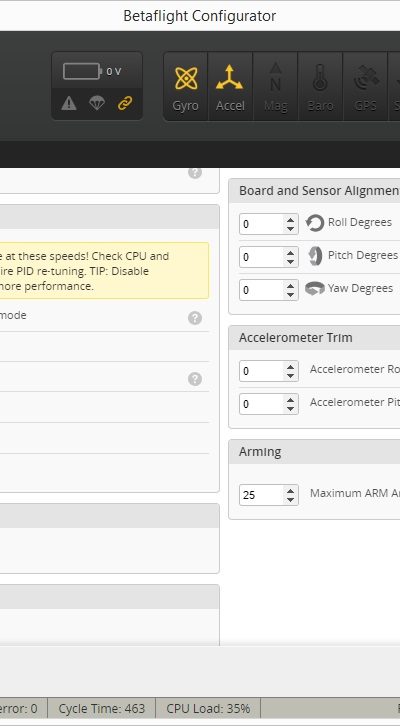This screenshot has width=400, height=726.
Task: Click the Accelerometer Pitch trim field
Action: tap(269, 404)
